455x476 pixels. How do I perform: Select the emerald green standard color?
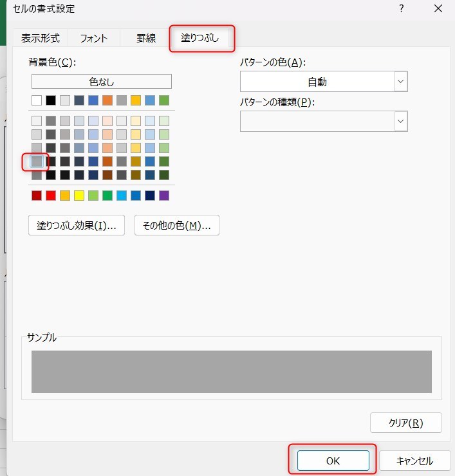click(107, 196)
